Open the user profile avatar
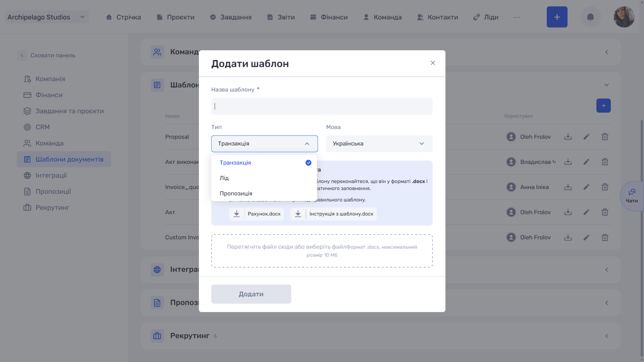This screenshot has height=362, width=644. [624, 17]
